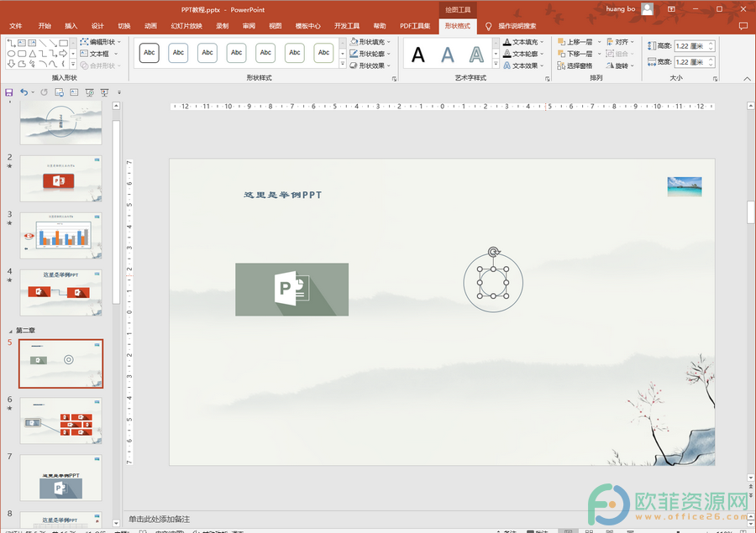Open the Bring Forward dropdown arrow
Image resolution: width=756 pixels, height=533 pixels.
599,42
